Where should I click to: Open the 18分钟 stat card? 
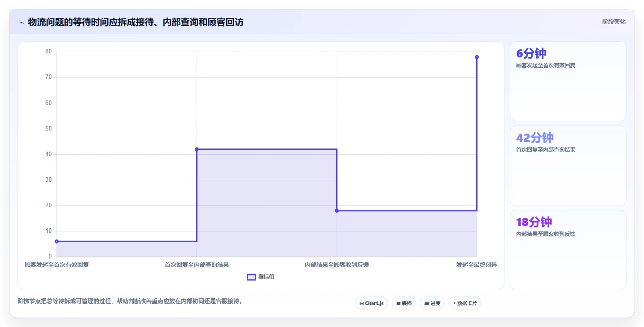point(568,250)
